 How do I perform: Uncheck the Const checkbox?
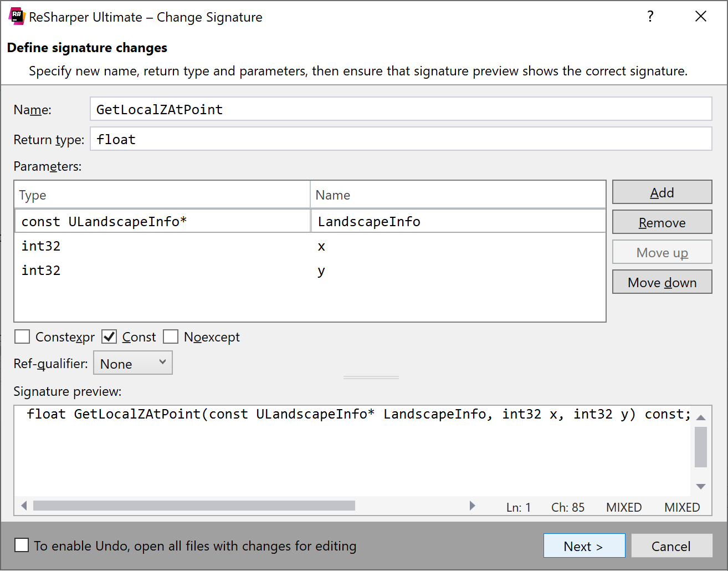109,337
